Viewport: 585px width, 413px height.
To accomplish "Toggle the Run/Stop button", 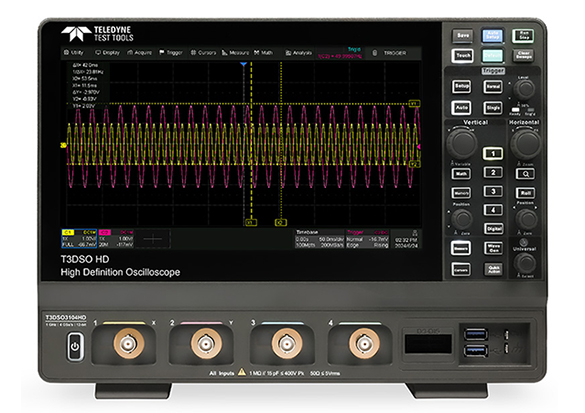I will 523,35.
